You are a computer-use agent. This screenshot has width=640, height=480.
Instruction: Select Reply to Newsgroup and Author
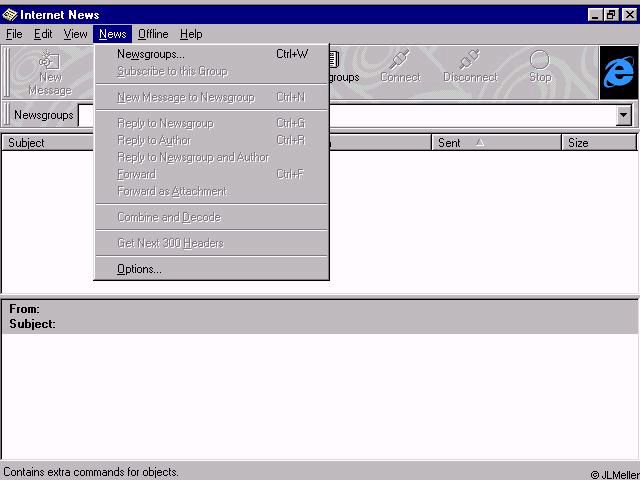tap(211, 157)
